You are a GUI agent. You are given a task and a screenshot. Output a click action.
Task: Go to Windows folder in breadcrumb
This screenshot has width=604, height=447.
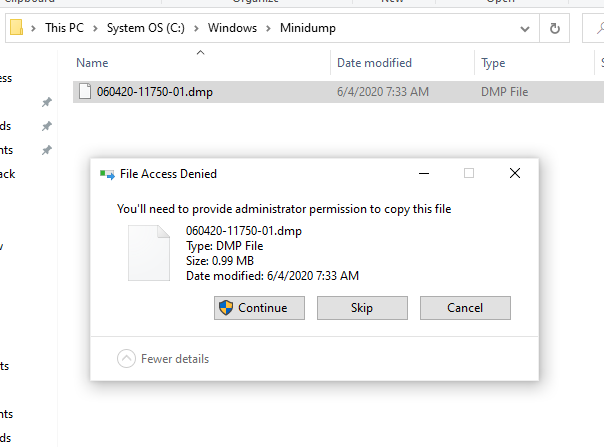click(x=232, y=28)
